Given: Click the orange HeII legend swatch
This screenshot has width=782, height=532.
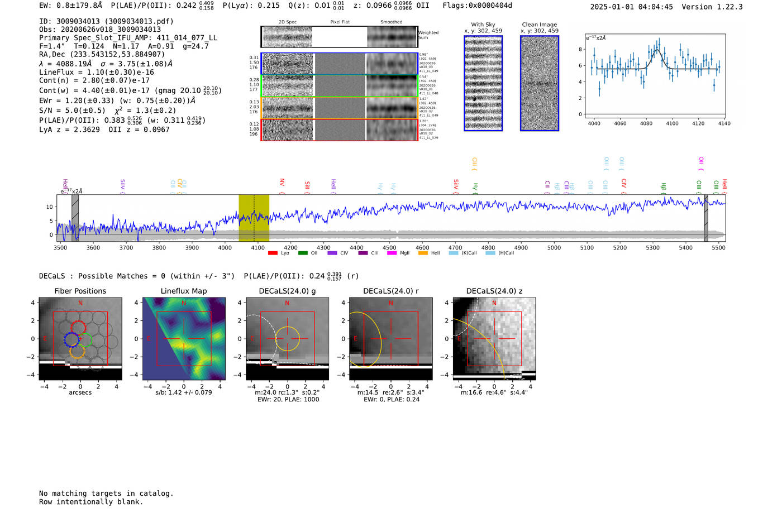Looking at the screenshot, I should 423,253.
